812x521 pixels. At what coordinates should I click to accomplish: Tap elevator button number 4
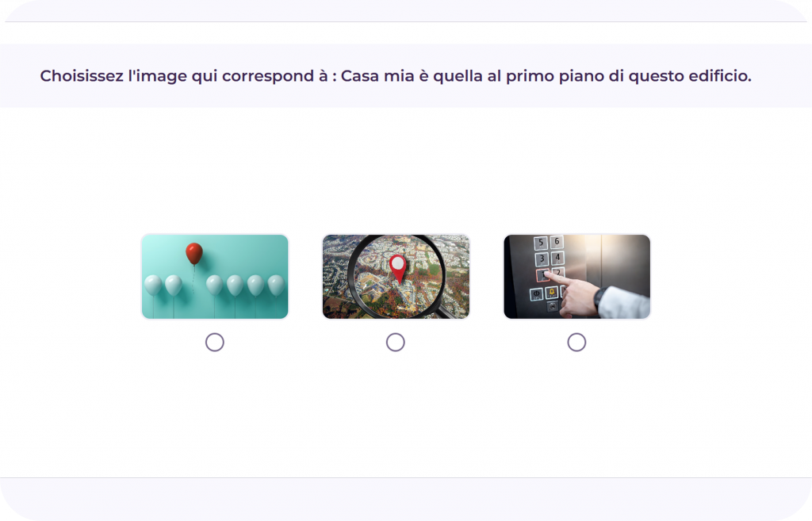[557, 258]
